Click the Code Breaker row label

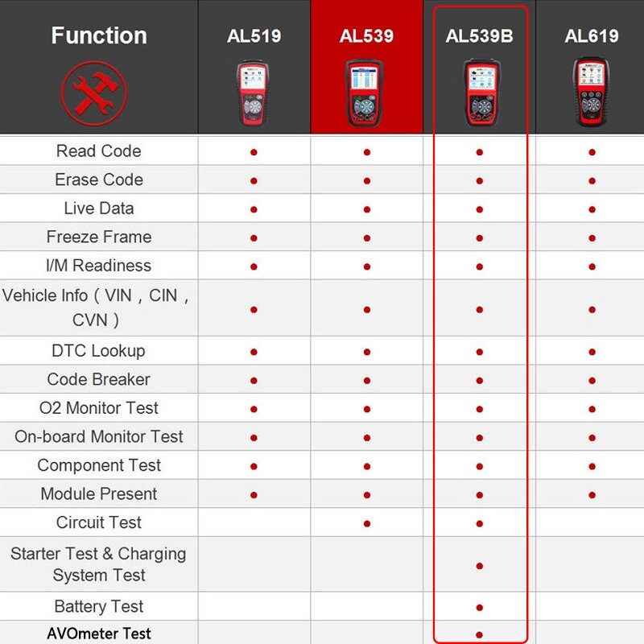click(x=98, y=379)
